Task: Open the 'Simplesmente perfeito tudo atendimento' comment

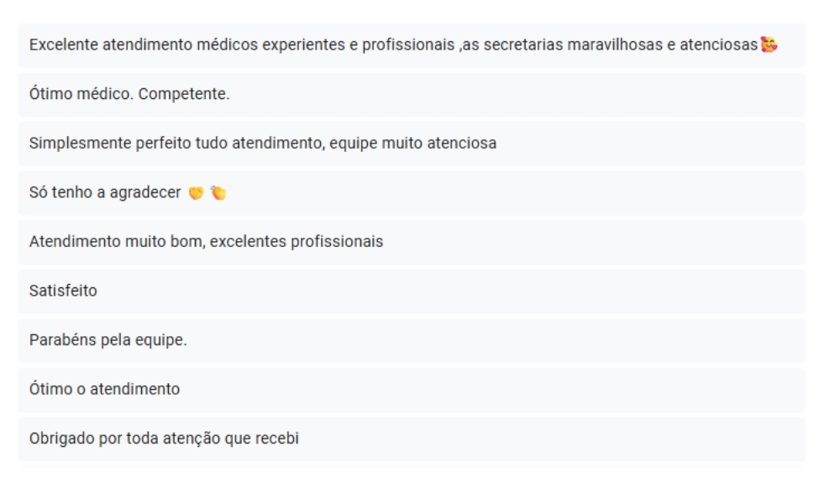Action: pyautogui.click(x=412, y=144)
